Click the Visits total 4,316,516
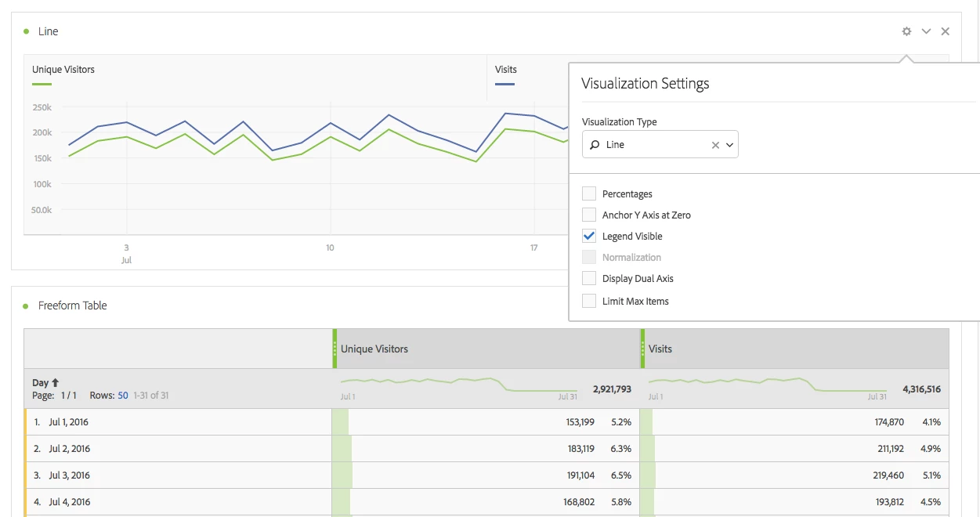 pos(921,389)
